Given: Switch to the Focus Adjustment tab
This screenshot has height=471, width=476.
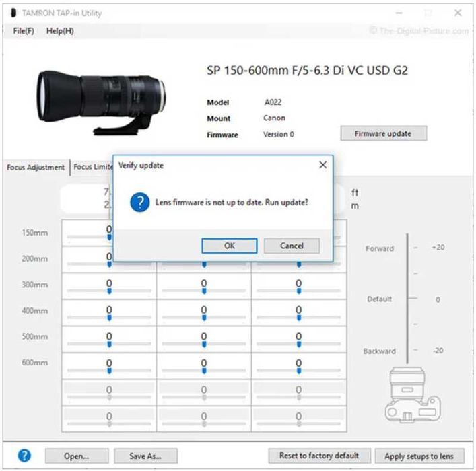Looking at the screenshot, I should tap(36, 168).
